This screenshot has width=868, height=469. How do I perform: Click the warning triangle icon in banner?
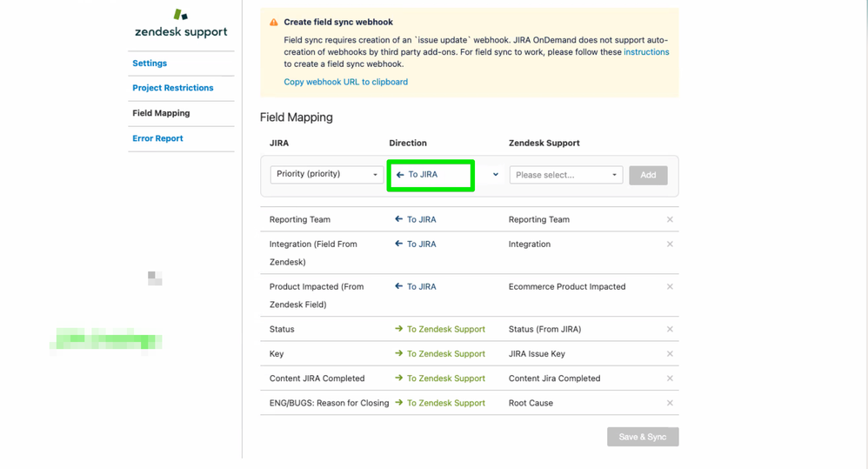(x=273, y=22)
